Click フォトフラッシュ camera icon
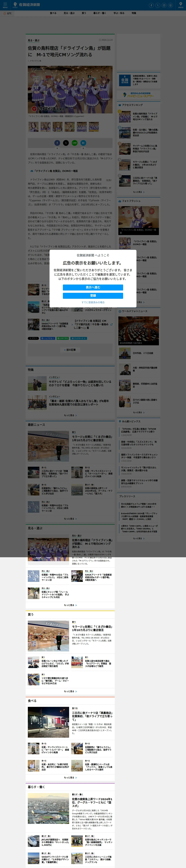 click(120, 201)
